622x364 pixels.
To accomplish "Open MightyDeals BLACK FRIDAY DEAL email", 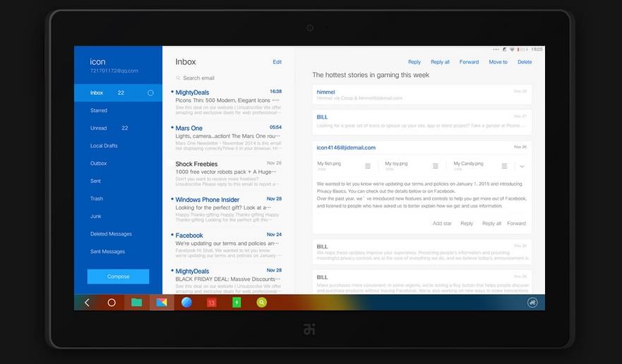I will click(229, 281).
